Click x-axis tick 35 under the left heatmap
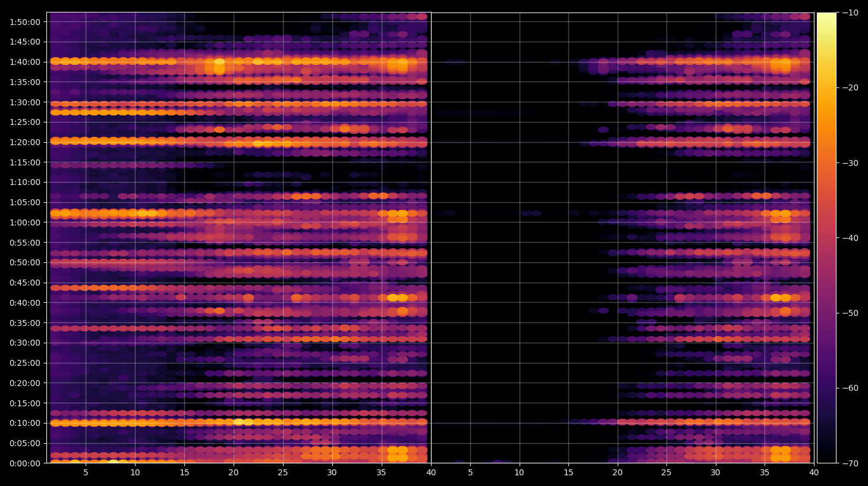This screenshot has height=486, width=868. pos(381,473)
